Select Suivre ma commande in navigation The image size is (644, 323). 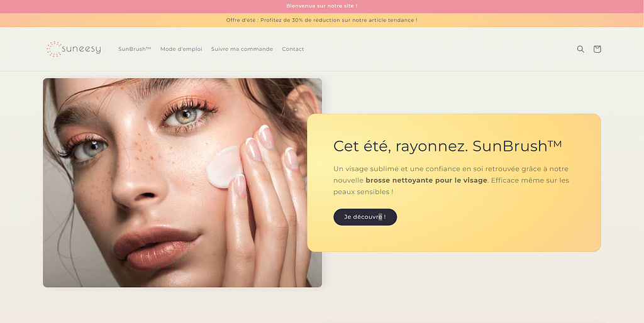point(241,49)
